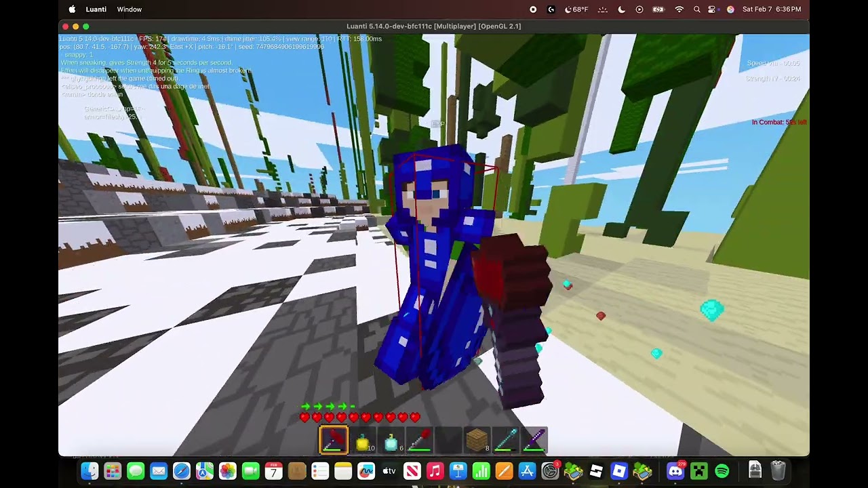Open the Wi-Fi menu
Image resolution: width=868 pixels, height=488 pixels.
coord(679,9)
